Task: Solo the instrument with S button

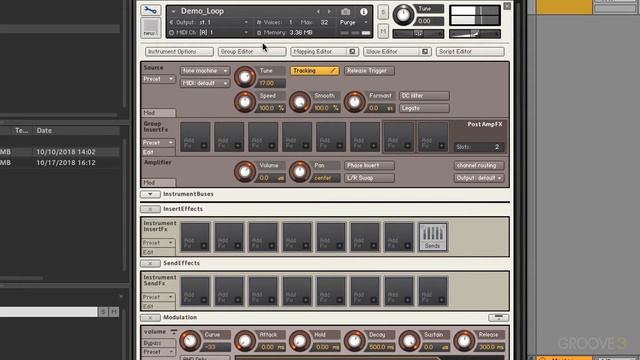Action: coord(383,12)
